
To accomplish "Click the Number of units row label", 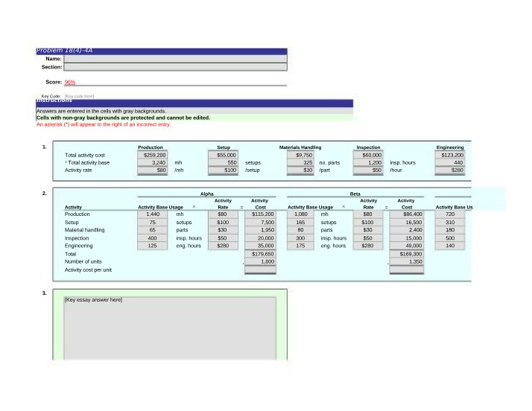I will pyautogui.click(x=83, y=261).
